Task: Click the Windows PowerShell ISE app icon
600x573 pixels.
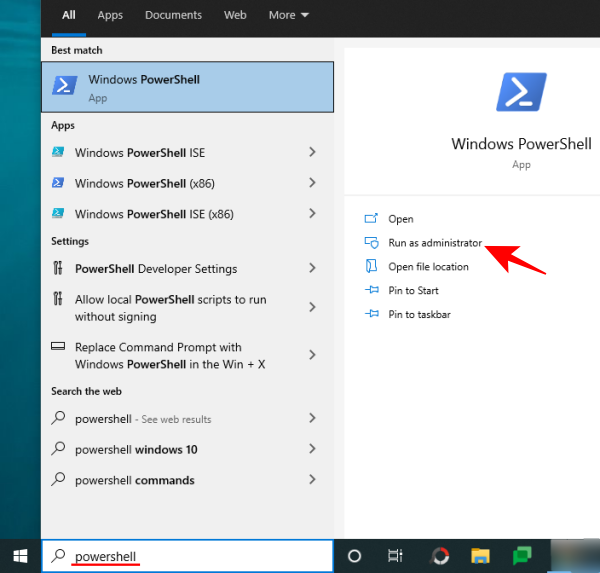Action: click(59, 153)
